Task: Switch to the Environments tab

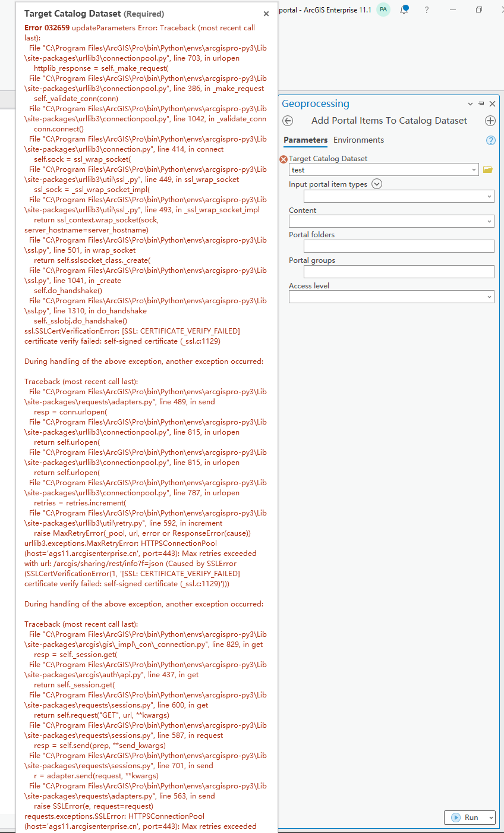Action: [x=358, y=140]
